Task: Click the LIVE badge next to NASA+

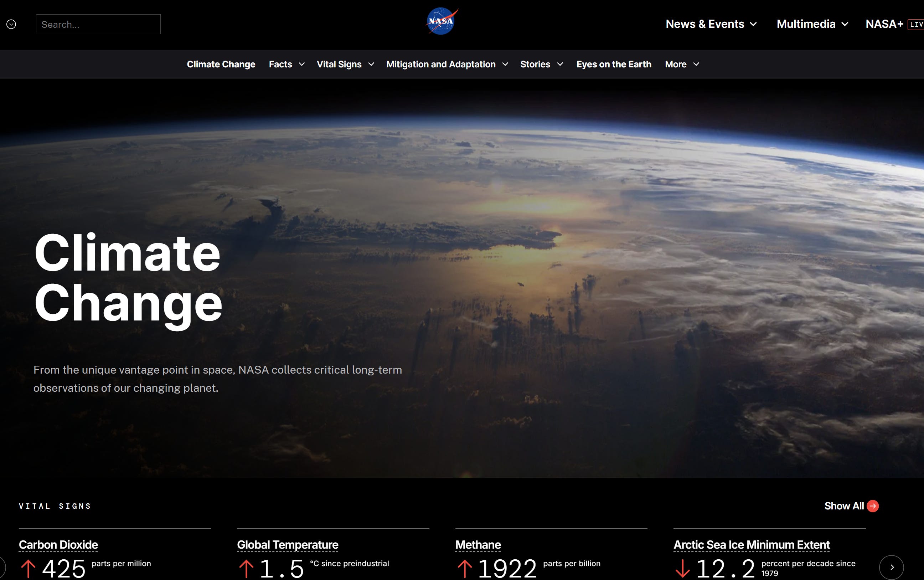Action: 915,25
